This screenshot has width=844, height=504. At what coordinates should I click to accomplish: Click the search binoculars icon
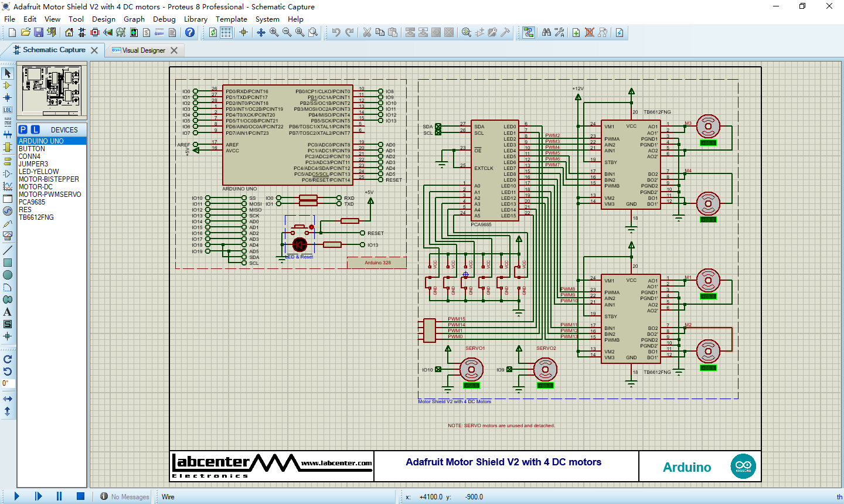pos(546,33)
